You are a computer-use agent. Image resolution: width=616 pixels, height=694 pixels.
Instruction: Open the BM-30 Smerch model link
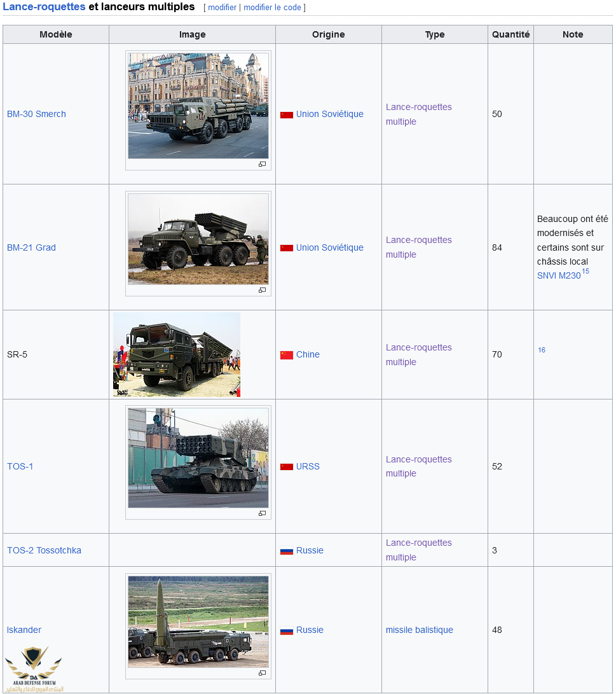pos(36,114)
